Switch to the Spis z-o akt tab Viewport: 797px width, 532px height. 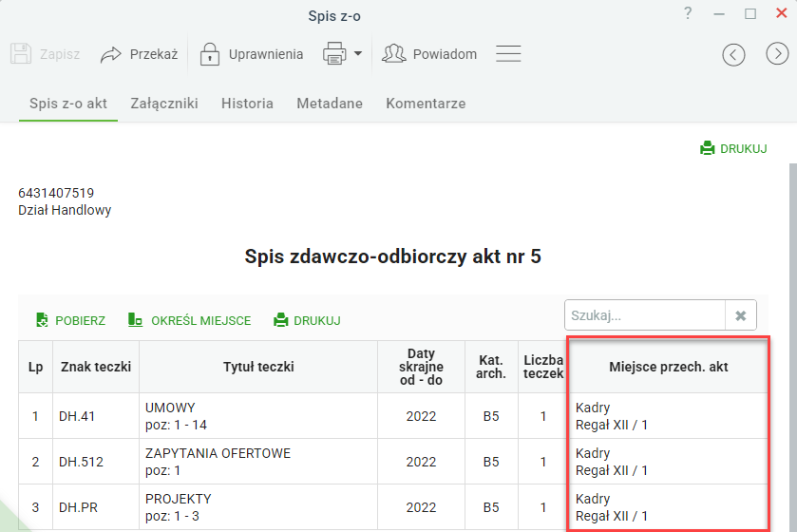[68, 104]
